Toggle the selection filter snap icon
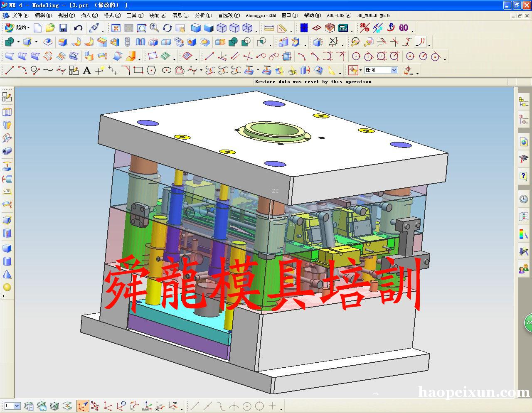 353,70
